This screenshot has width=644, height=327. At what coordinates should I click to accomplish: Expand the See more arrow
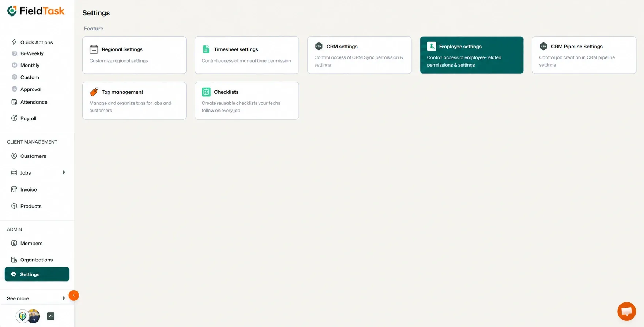point(64,298)
